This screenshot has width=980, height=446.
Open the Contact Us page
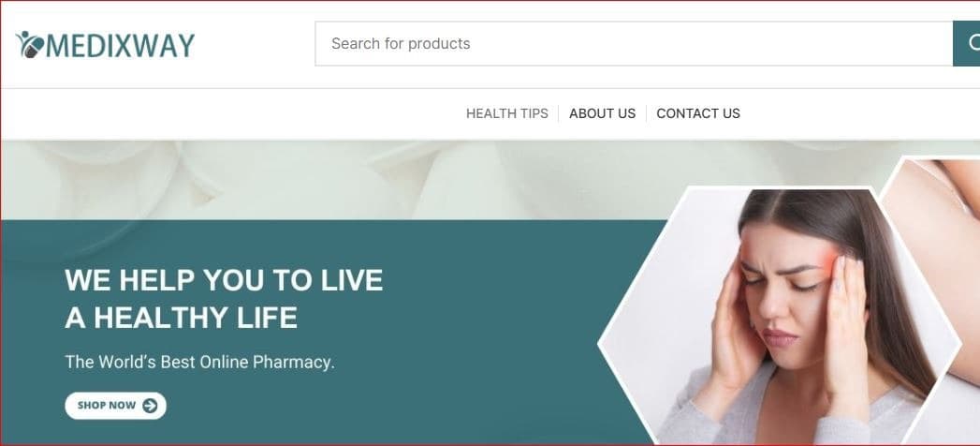pos(698,113)
